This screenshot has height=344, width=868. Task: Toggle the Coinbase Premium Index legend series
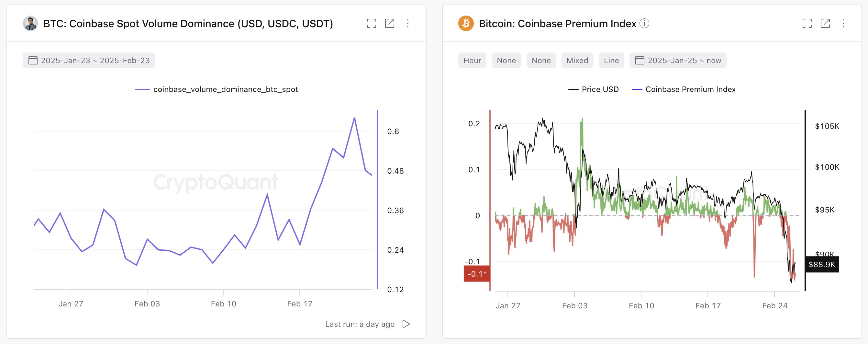pyautogui.click(x=690, y=89)
